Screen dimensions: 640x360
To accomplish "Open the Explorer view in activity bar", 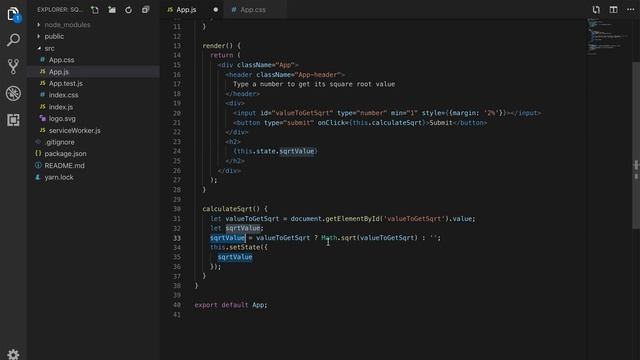I will click(13, 14).
